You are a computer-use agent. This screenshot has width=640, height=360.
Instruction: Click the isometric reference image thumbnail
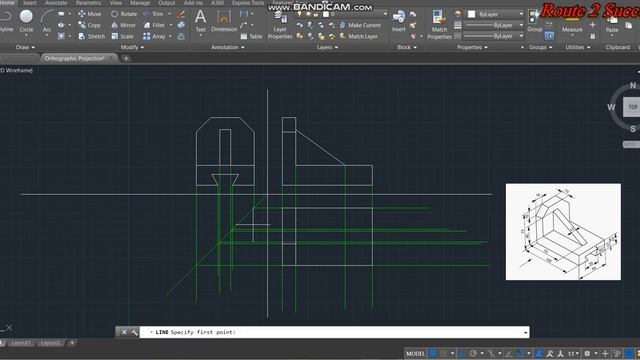[563, 232]
